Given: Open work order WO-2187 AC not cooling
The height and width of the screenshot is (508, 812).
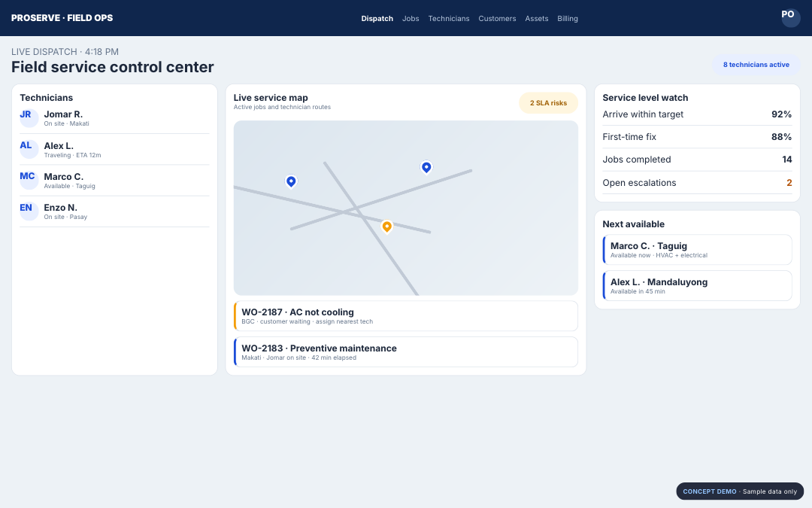Looking at the screenshot, I should [406, 315].
